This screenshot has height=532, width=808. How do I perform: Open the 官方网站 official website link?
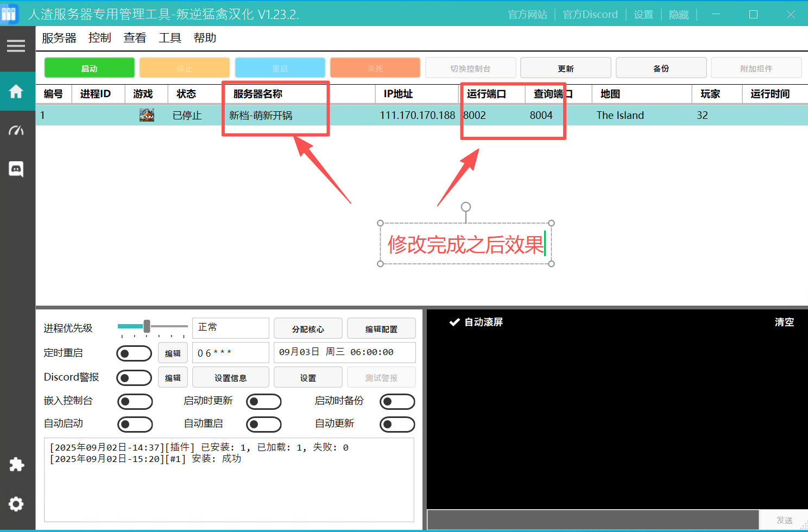527,15
